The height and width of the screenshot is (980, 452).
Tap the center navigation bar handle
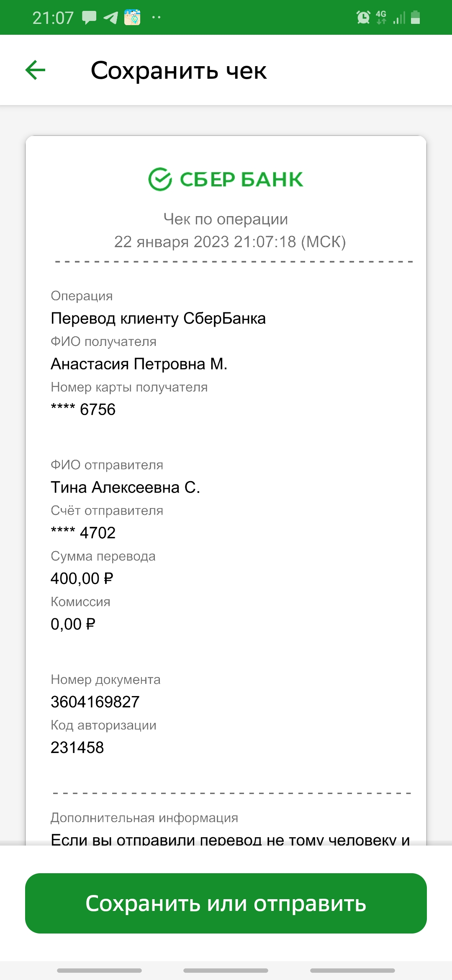click(x=226, y=970)
